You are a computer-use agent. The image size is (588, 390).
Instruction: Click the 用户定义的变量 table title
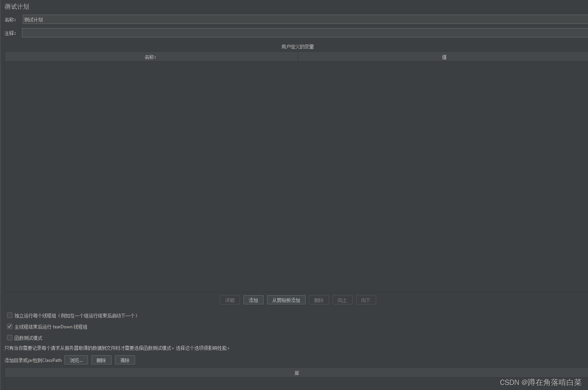pos(297,47)
